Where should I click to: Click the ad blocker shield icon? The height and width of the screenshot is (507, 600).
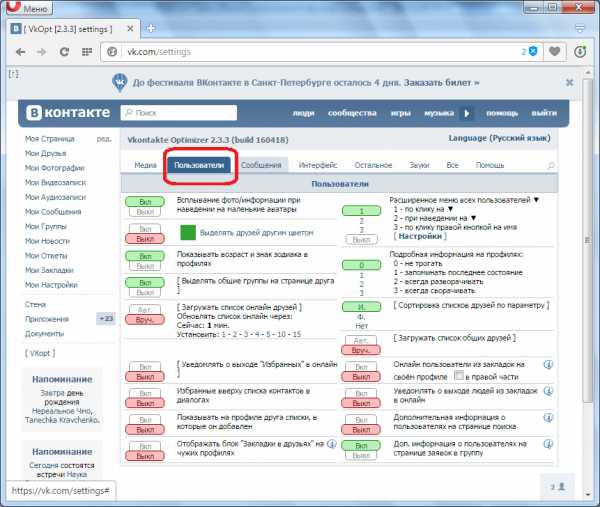pyautogui.click(x=533, y=51)
